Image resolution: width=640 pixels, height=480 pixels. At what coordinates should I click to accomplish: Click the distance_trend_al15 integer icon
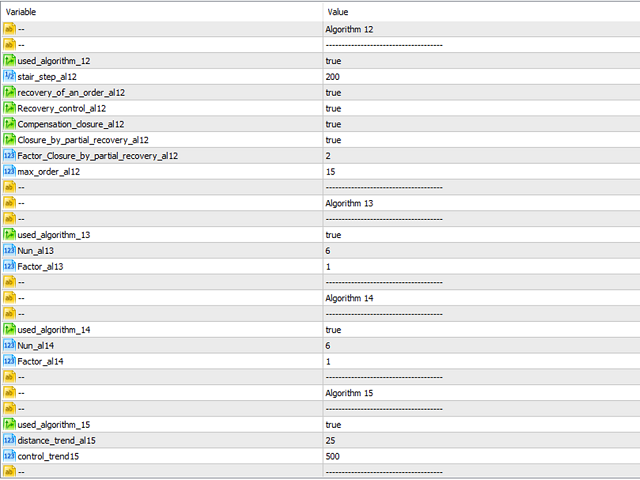9,440
